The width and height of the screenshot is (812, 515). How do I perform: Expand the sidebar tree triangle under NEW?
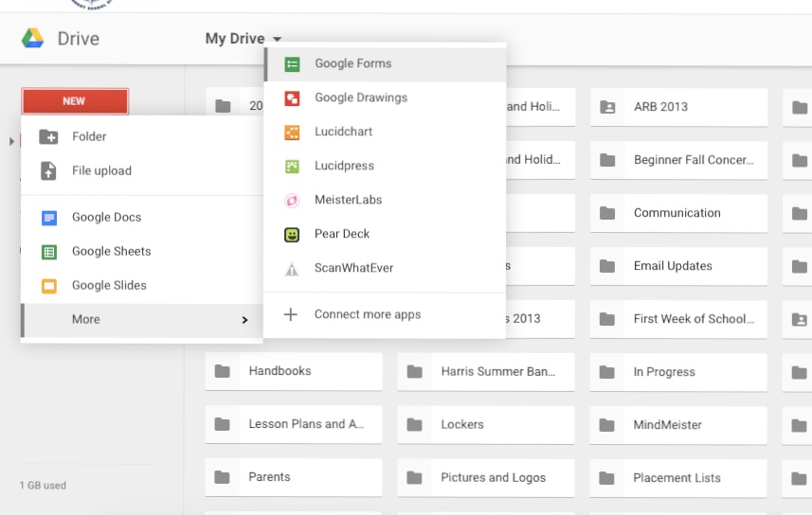click(x=11, y=141)
